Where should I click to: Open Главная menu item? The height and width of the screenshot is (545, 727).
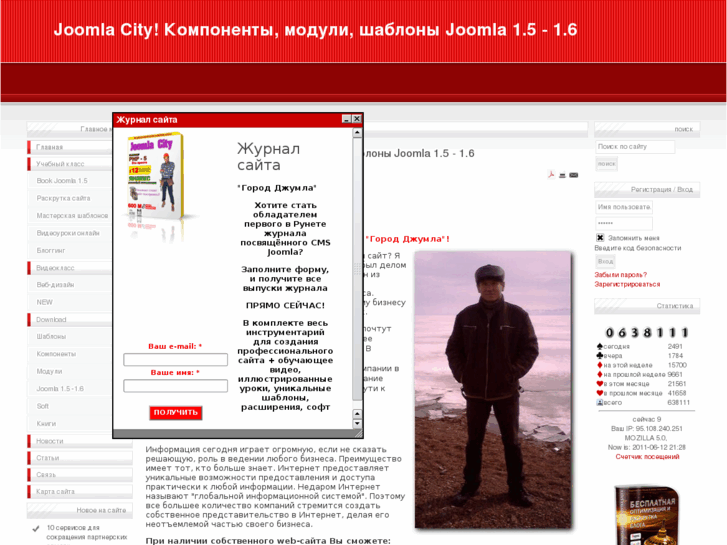pos(70,147)
